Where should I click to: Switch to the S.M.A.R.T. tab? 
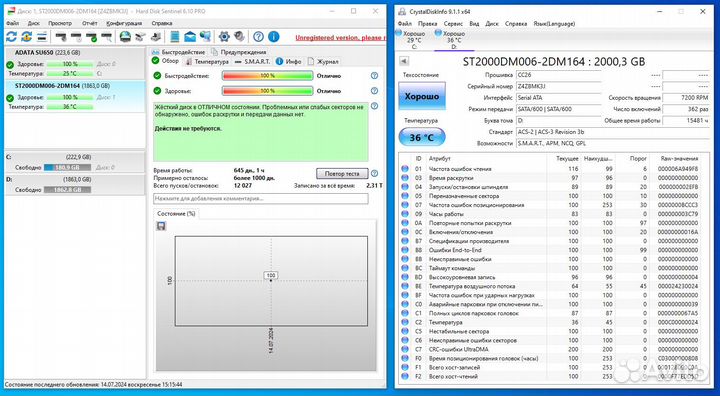click(252, 62)
